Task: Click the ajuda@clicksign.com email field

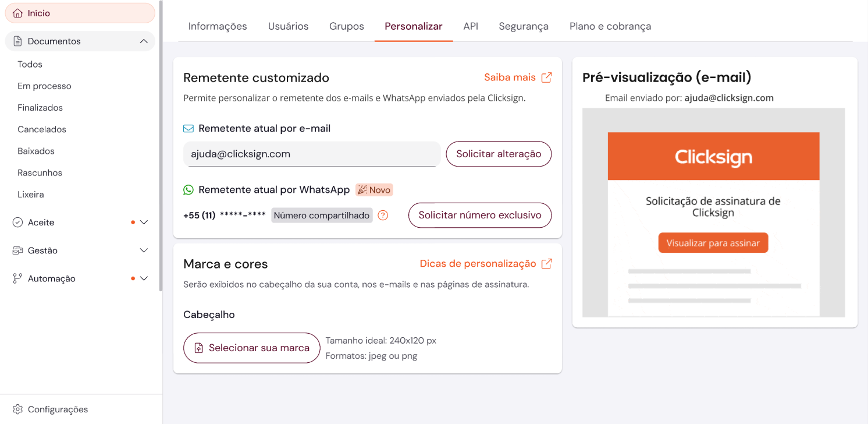Action: coord(312,154)
